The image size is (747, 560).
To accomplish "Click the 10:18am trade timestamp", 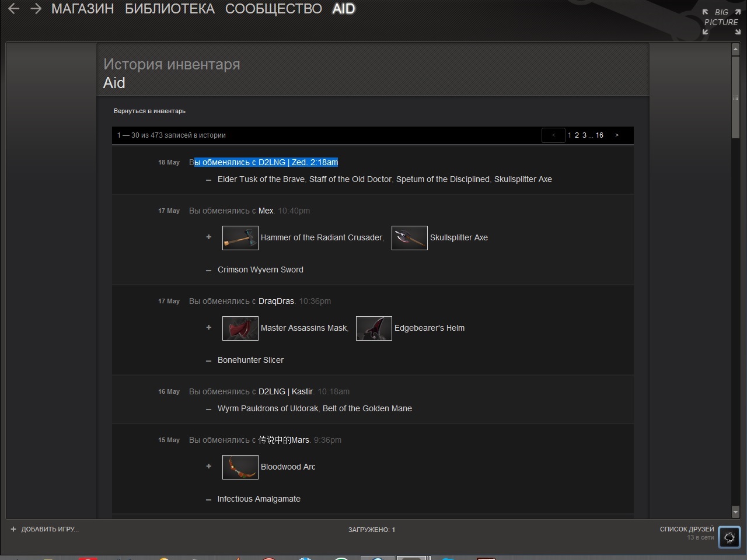I will 334,391.
